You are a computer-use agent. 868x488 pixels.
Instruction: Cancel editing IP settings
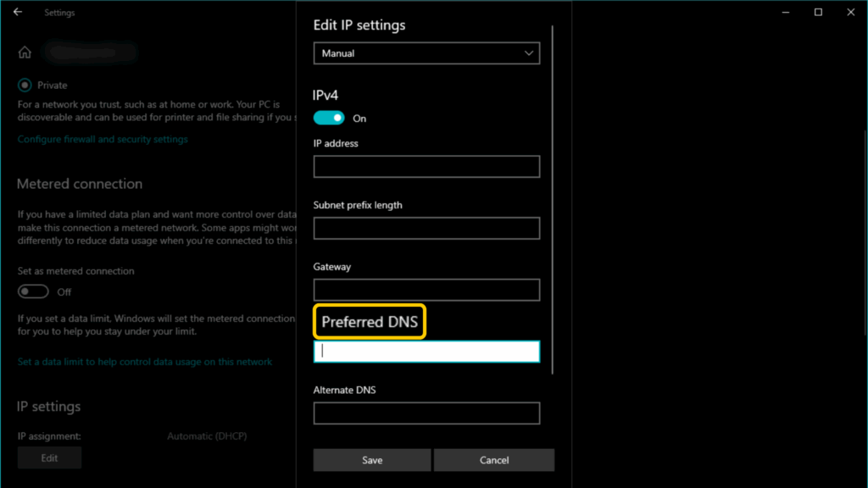coord(494,460)
